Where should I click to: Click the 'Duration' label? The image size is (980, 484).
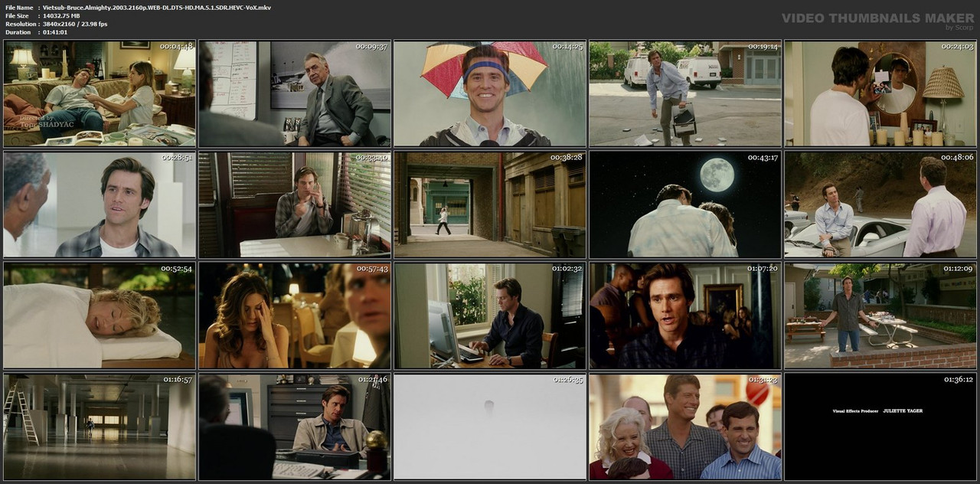tap(18, 33)
